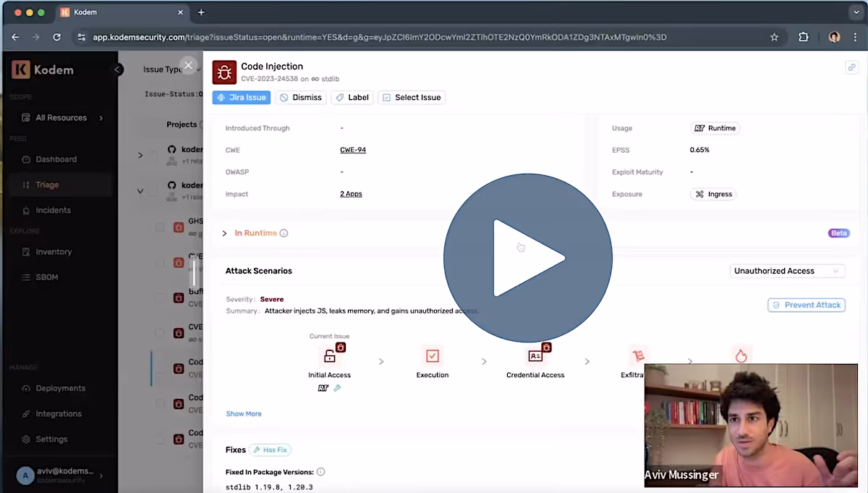868x493 pixels.
Task: Open the browser extensions icon
Action: (803, 37)
